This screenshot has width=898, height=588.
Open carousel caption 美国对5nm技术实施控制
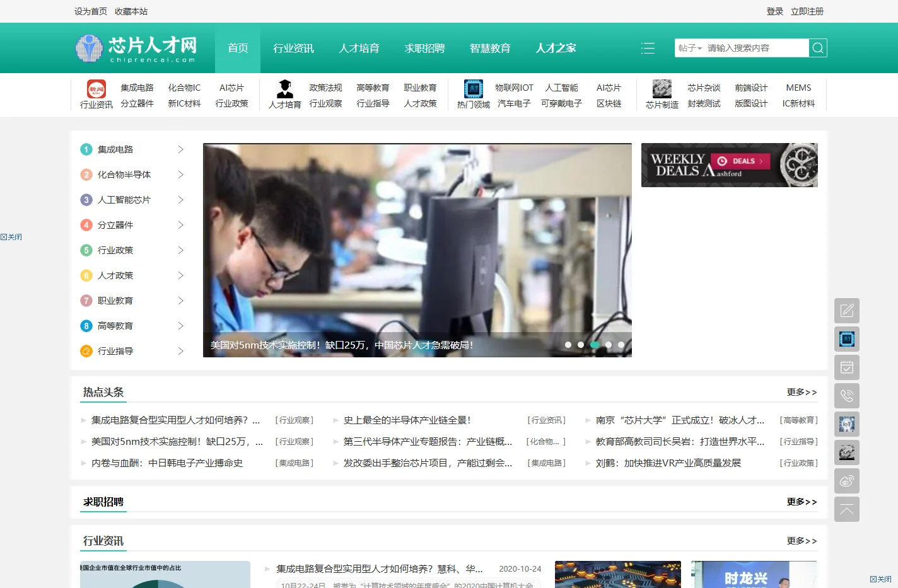342,345
